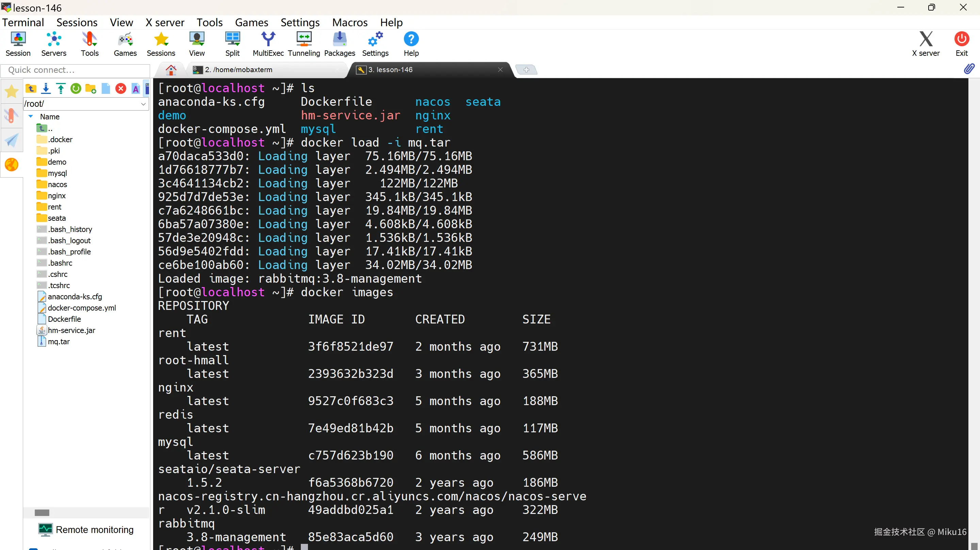Delete selection using the red X icon
This screenshot has width=980, height=550.
pos(120,89)
